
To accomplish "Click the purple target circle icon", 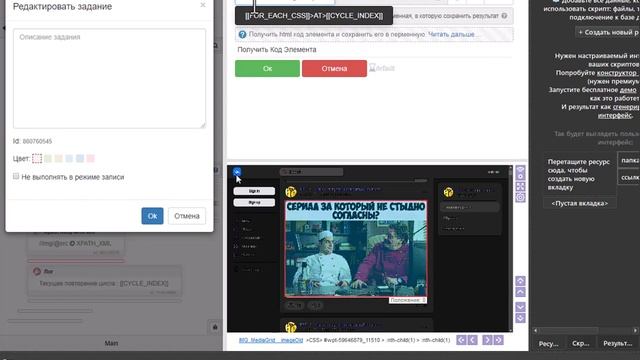I will [520, 198].
